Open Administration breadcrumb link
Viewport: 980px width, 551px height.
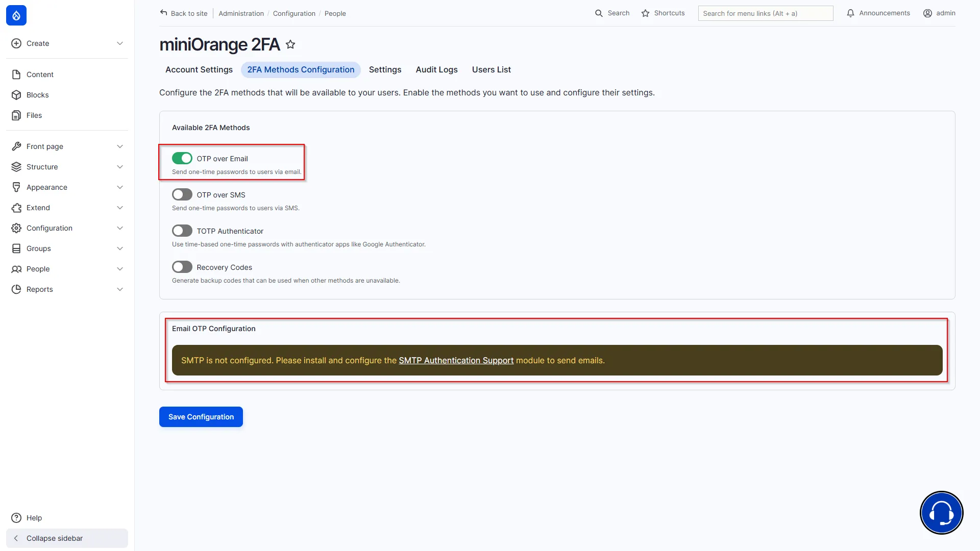pos(241,13)
